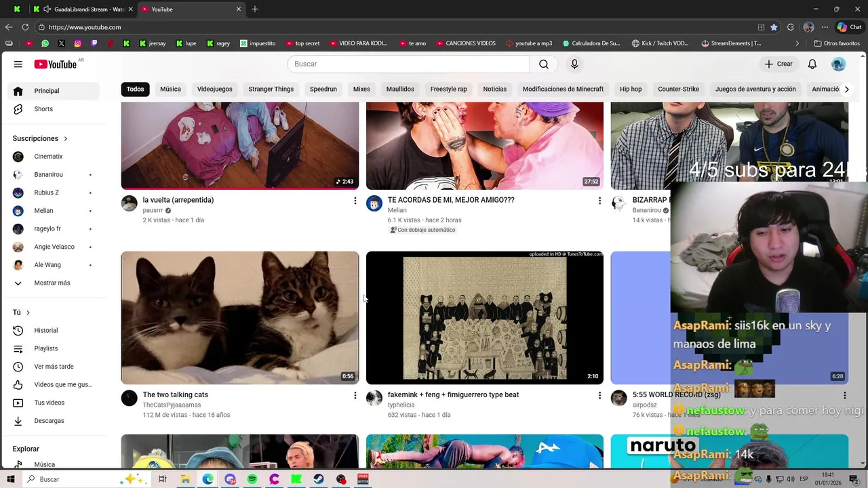Click the YouTube logo
Image resolution: width=868 pixels, height=488 pixels.
pyautogui.click(x=56, y=64)
